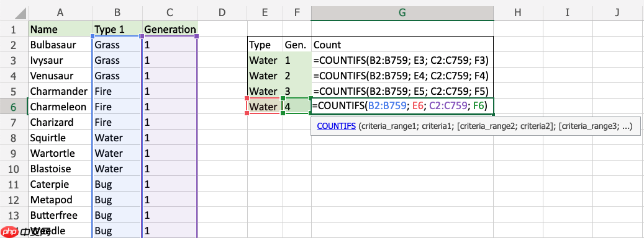Select column G header
644x238 pixels.
(x=402, y=12)
